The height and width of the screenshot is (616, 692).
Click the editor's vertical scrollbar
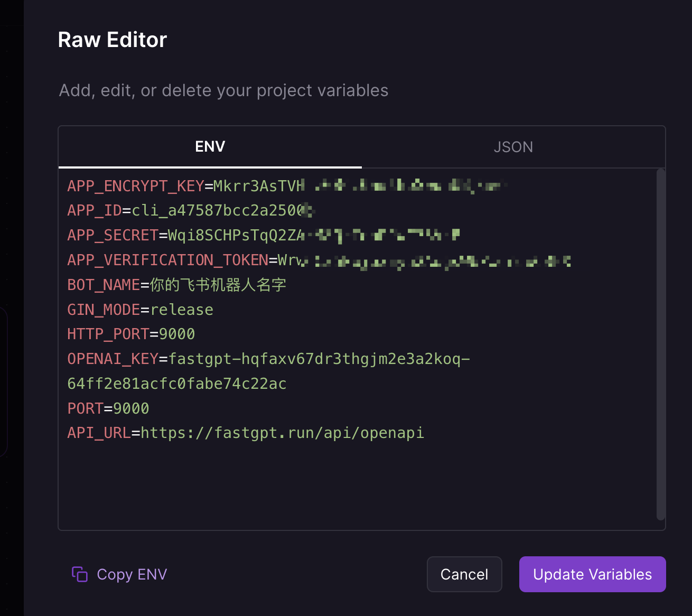(660, 343)
